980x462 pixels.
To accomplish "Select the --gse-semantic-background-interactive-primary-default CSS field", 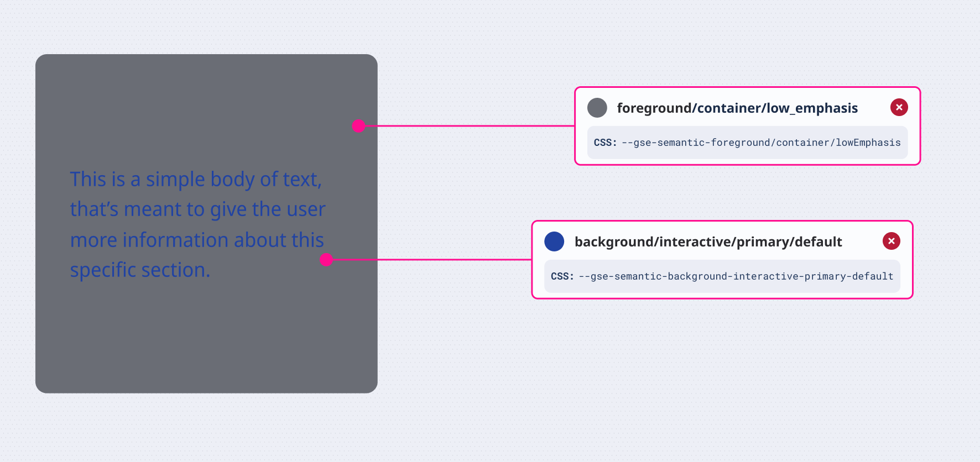I will (736, 276).
